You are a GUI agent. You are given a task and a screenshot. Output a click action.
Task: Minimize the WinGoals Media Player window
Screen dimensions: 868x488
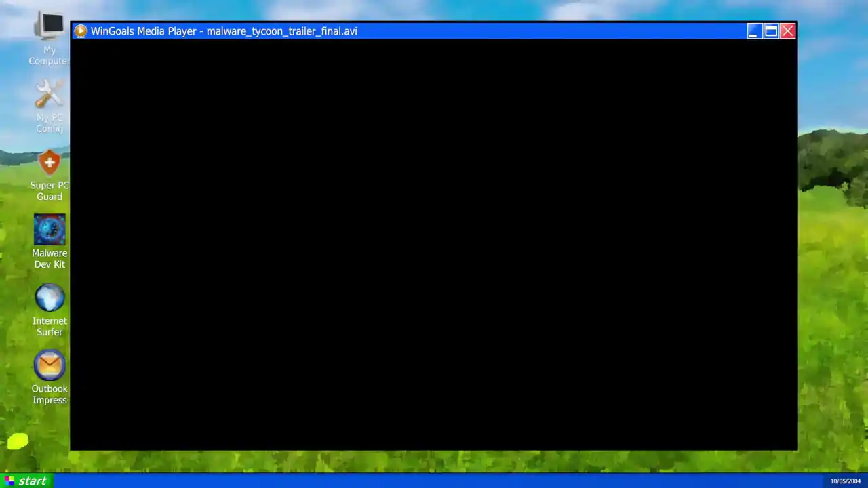tap(755, 31)
